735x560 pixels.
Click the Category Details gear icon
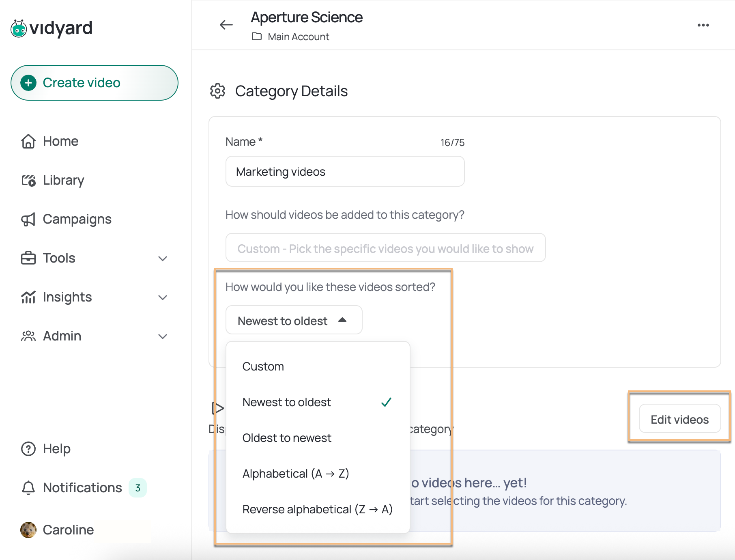(x=218, y=91)
